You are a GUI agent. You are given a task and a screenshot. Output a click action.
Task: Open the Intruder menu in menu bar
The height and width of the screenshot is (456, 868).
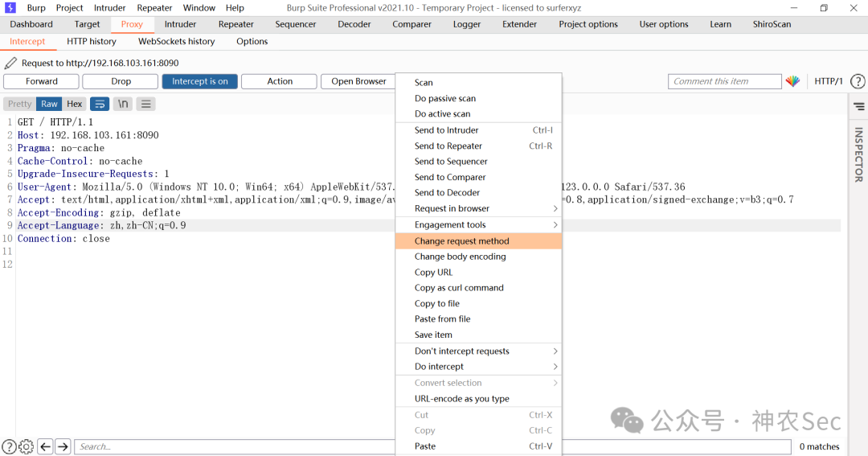coord(109,8)
